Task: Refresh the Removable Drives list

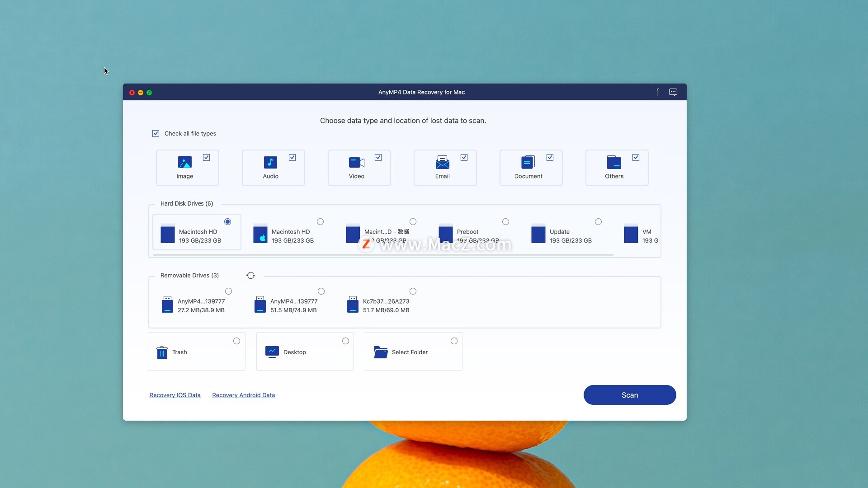Action: [251, 276]
